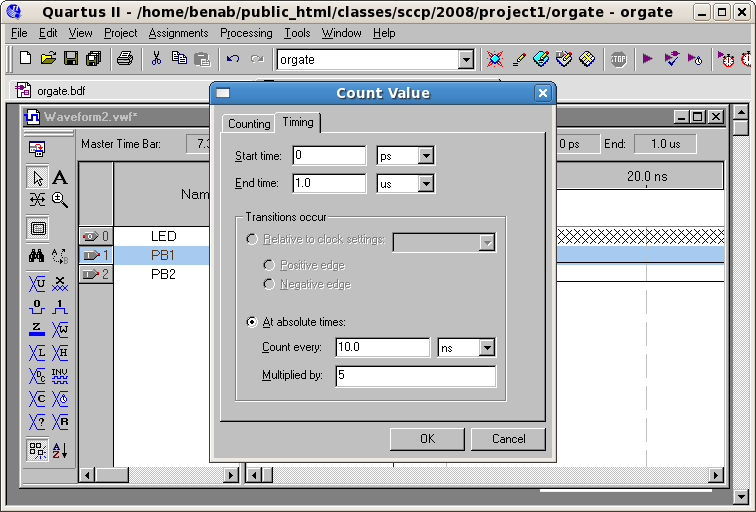
Task: Click the Invert (INV) waveform icon
Action: [x=60, y=375]
